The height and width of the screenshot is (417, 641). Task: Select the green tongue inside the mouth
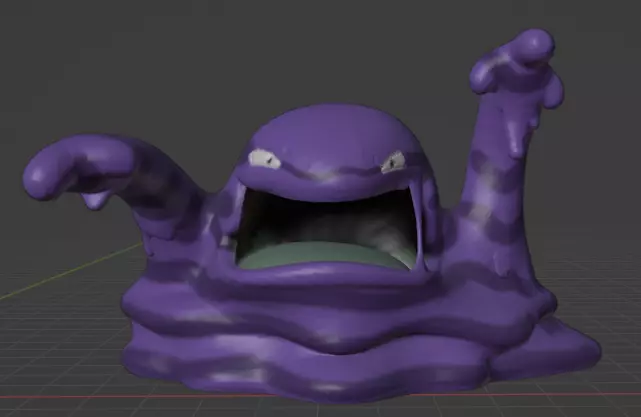325,254
